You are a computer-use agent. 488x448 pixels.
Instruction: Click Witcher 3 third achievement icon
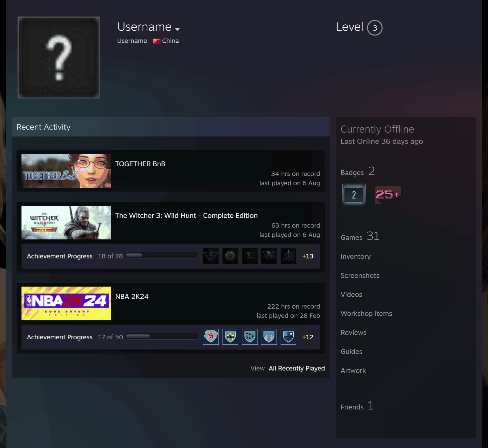click(x=250, y=256)
